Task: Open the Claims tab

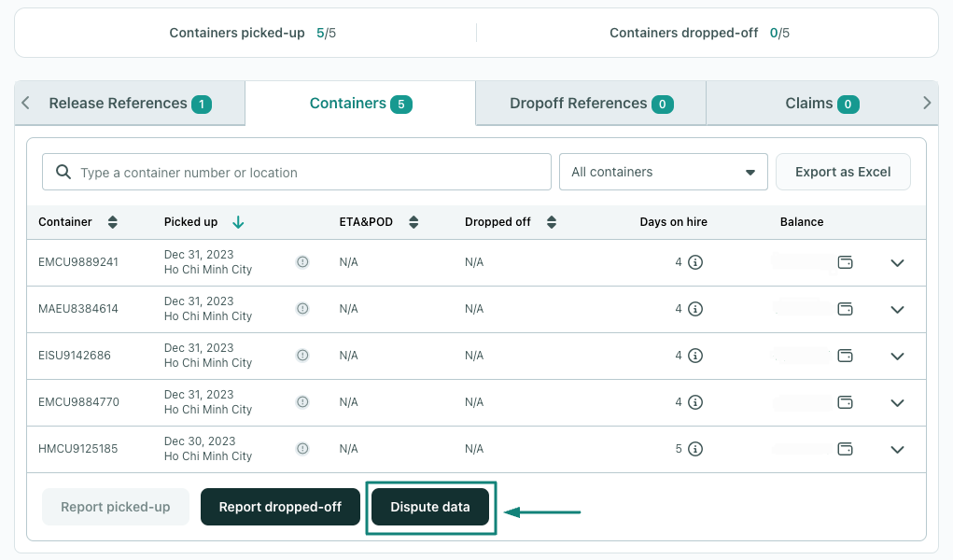Action: (x=821, y=104)
